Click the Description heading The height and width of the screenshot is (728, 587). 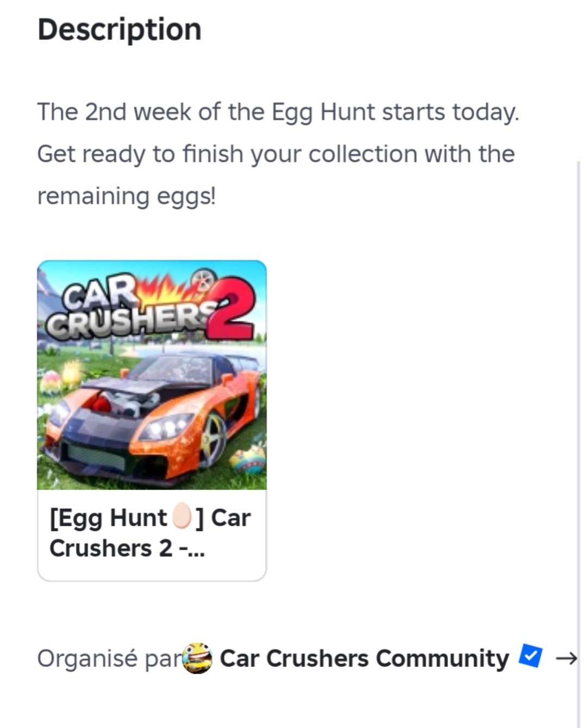[120, 29]
